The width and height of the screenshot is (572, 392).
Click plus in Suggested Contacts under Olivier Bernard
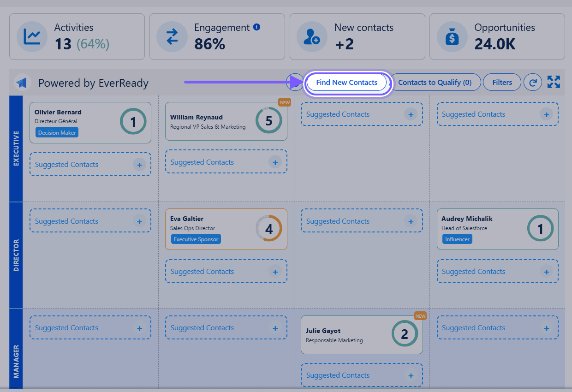pyautogui.click(x=140, y=165)
